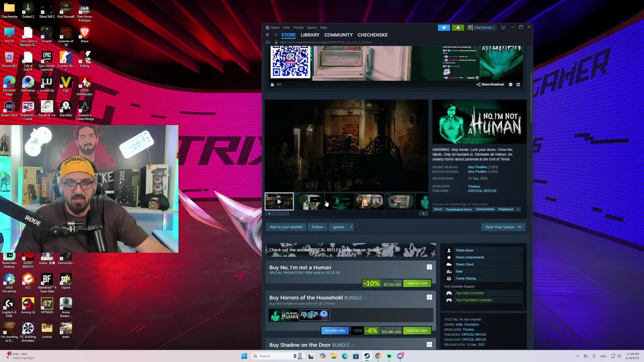Go back with Steam's back arrow

coord(268,35)
